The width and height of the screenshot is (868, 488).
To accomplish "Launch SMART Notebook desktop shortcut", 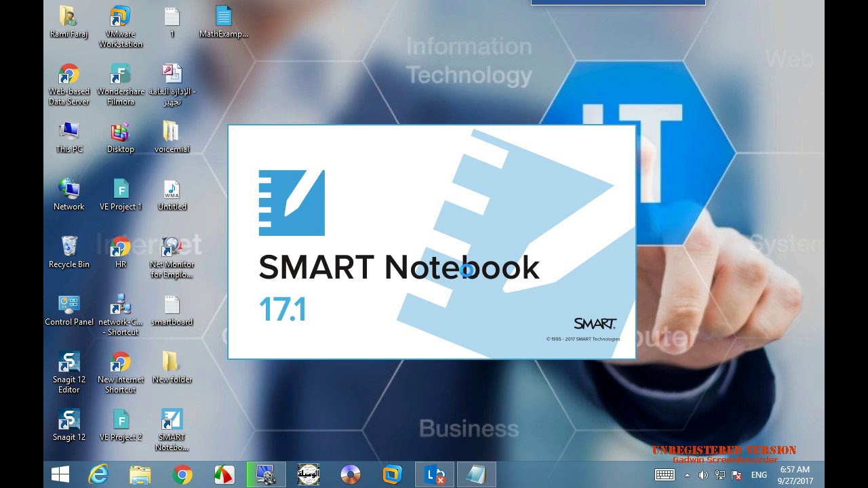I will [172, 430].
